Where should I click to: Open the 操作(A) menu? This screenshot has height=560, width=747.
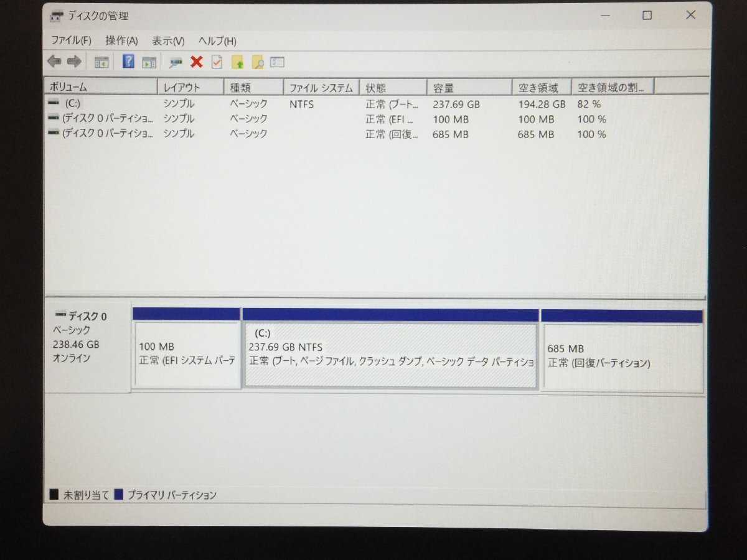121,41
